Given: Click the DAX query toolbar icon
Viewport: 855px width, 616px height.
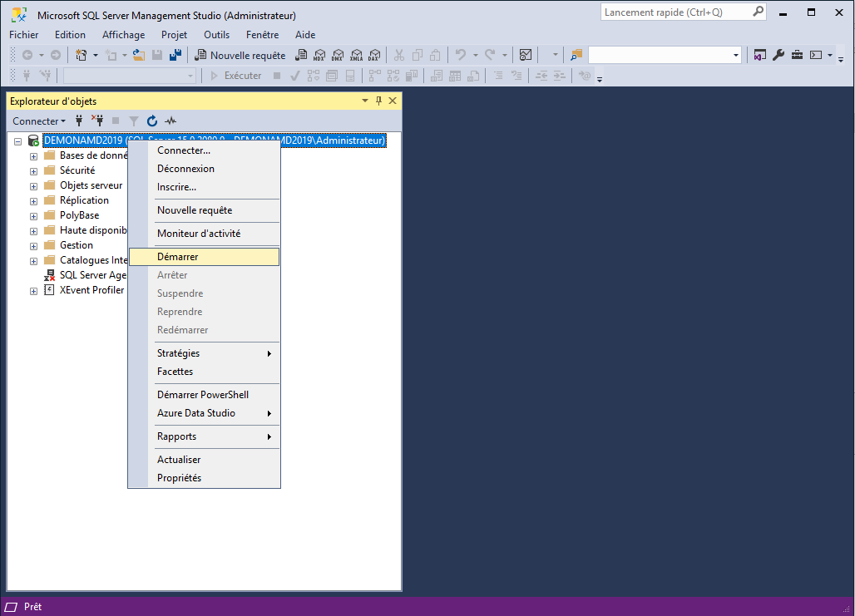Looking at the screenshot, I should point(374,56).
